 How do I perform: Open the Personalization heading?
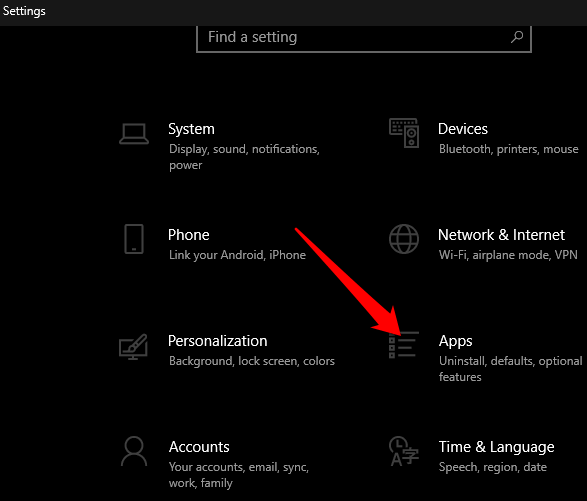218,341
